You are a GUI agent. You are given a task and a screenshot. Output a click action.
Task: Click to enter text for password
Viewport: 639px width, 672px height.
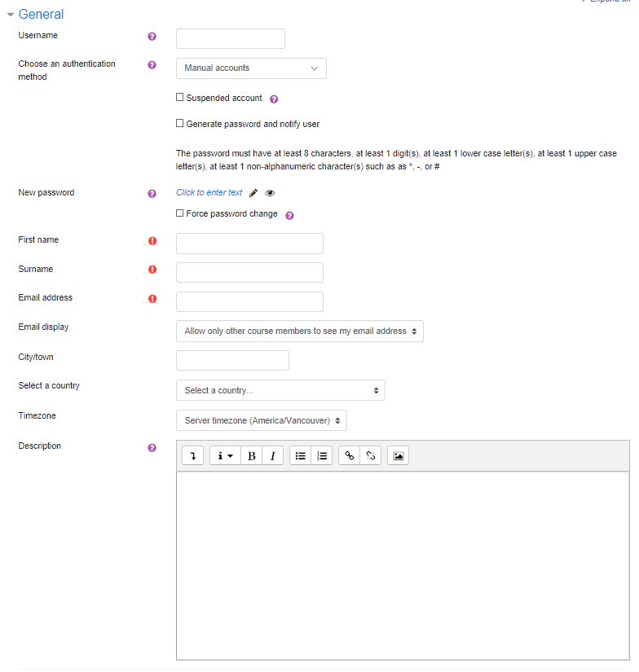click(x=209, y=193)
